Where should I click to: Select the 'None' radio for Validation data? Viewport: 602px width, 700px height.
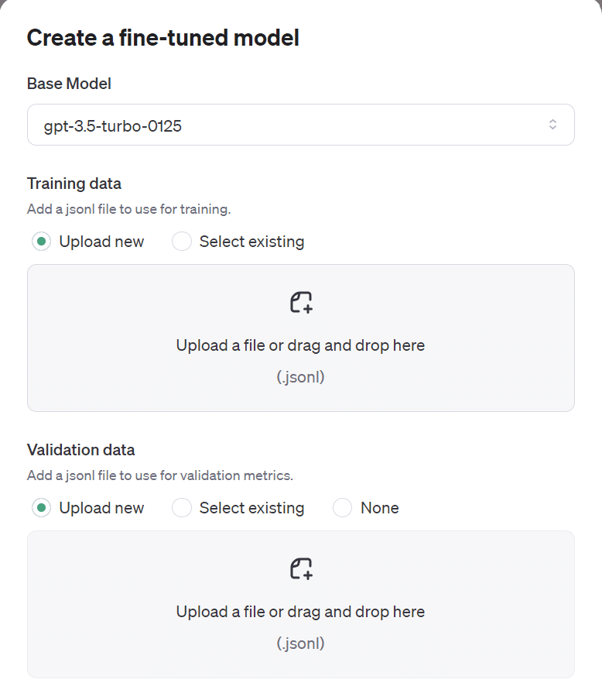pyautogui.click(x=343, y=508)
